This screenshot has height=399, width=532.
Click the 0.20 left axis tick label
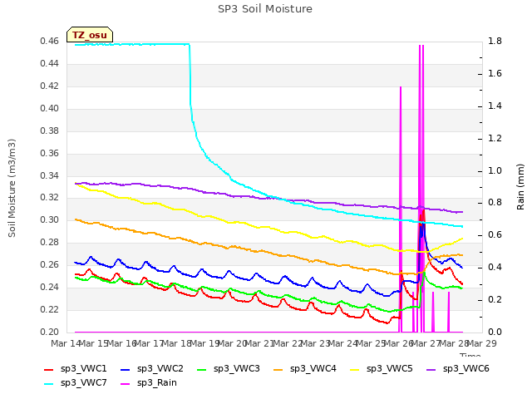click(x=50, y=332)
